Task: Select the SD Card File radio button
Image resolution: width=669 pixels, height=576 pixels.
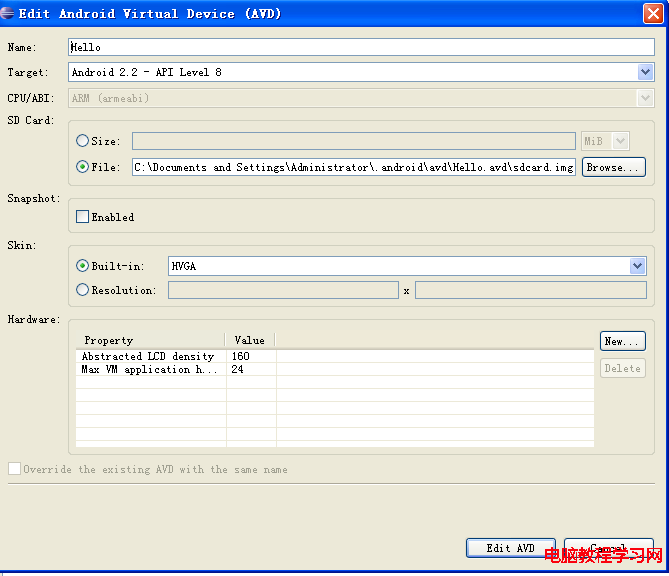Action: pyautogui.click(x=82, y=167)
